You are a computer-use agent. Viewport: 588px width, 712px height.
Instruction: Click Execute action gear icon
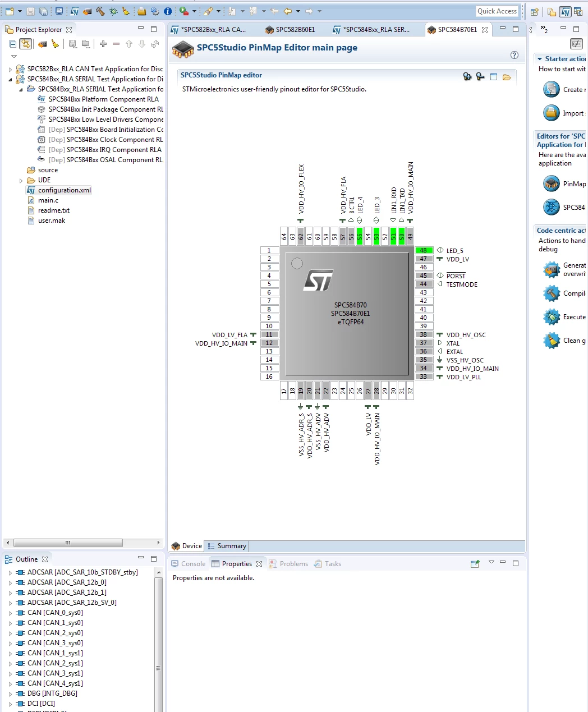click(552, 316)
